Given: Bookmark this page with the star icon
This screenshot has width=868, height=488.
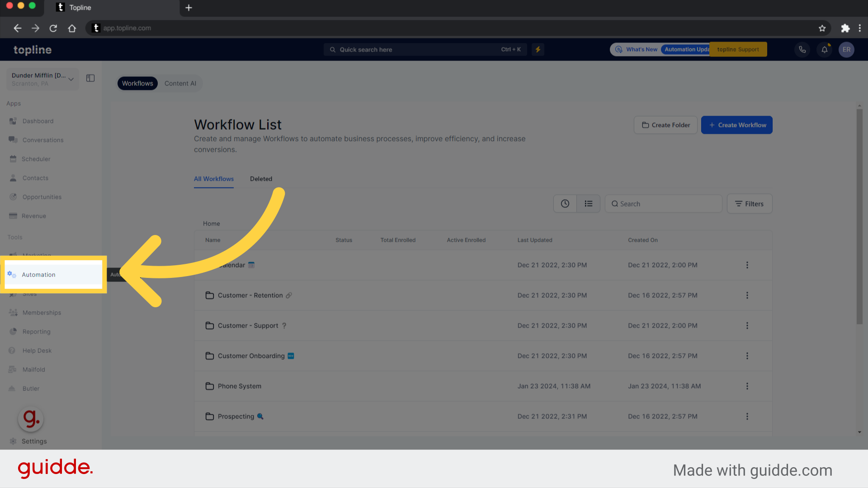Looking at the screenshot, I should [822, 28].
